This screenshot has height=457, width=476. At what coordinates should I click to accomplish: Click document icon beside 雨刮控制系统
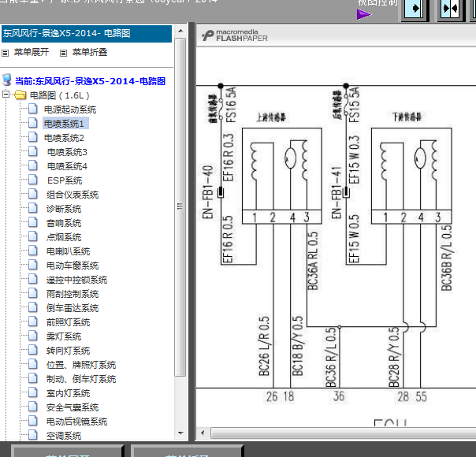click(33, 293)
